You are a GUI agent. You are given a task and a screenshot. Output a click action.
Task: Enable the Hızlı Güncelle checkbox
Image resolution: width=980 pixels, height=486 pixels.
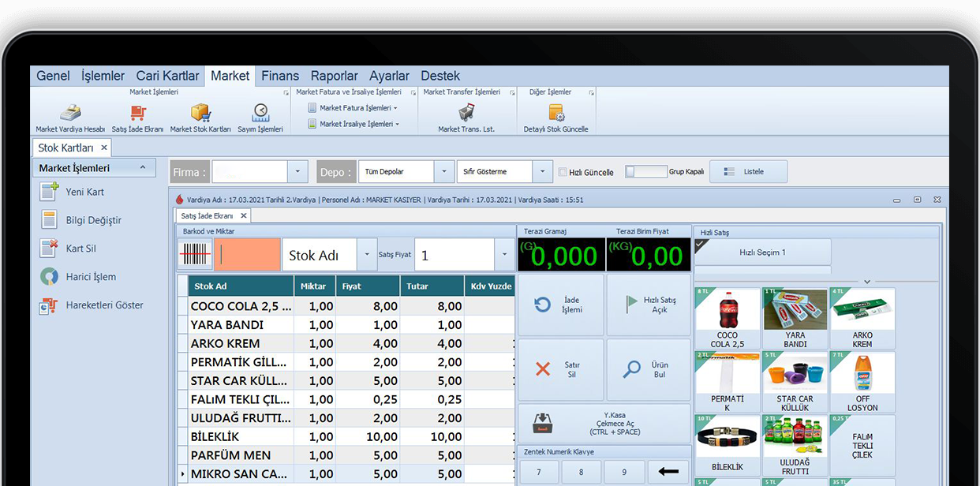563,172
